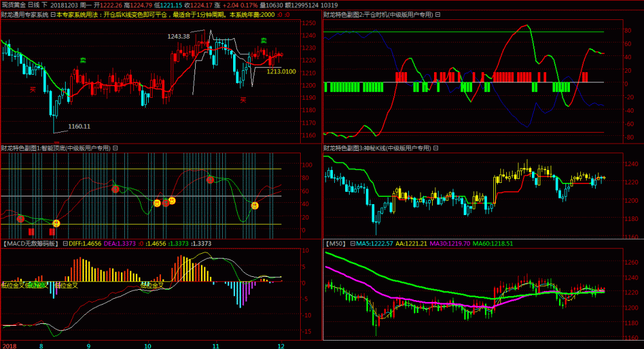Click the turnover value 12995124
This screenshot has height=349, width=644.
click(x=305, y=5)
